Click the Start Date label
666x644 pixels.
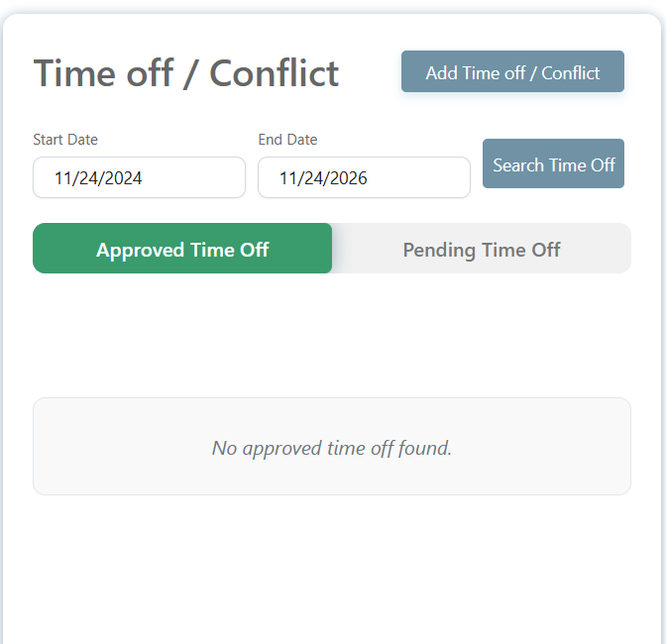tap(65, 140)
